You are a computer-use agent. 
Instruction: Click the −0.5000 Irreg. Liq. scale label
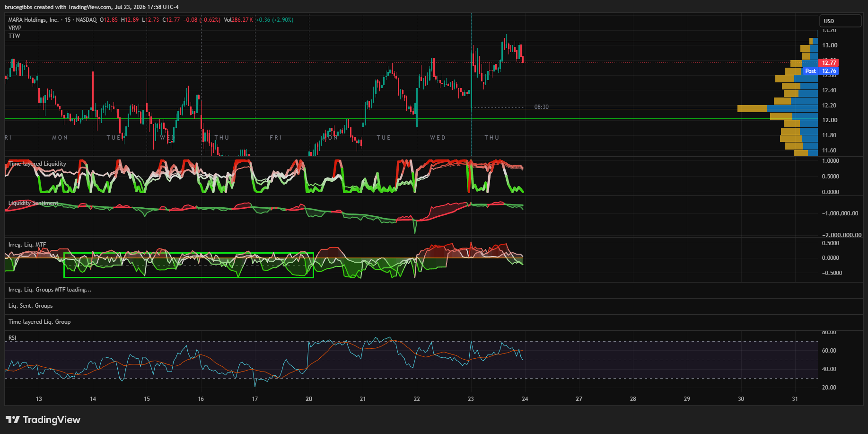coord(832,273)
